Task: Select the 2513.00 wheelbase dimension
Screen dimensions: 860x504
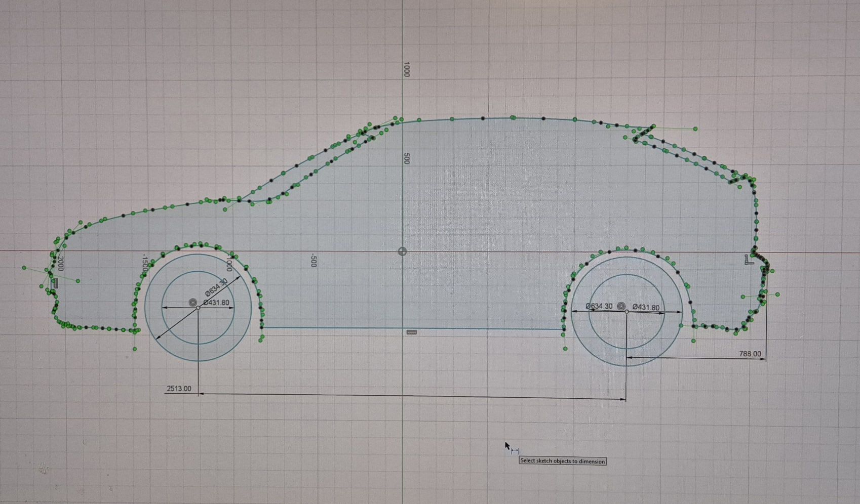Action: 179,389
